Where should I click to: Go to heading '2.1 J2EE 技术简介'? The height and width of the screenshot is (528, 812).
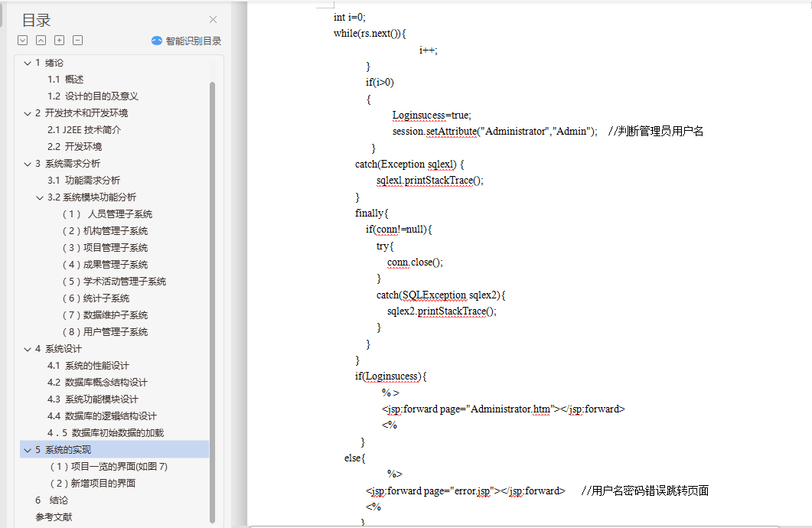tap(84, 130)
